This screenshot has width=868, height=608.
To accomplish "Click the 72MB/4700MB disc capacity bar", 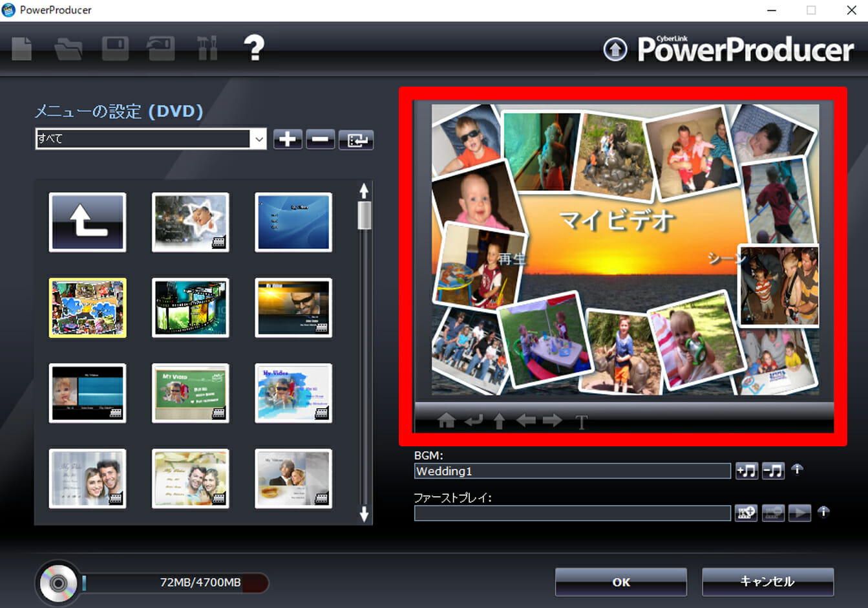I will point(175,583).
